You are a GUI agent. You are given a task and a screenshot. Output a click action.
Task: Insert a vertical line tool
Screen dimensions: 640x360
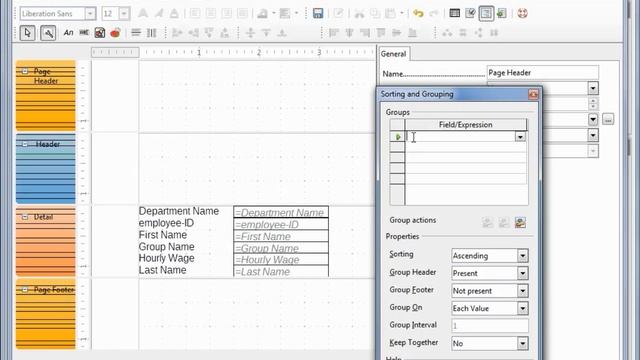click(151, 33)
